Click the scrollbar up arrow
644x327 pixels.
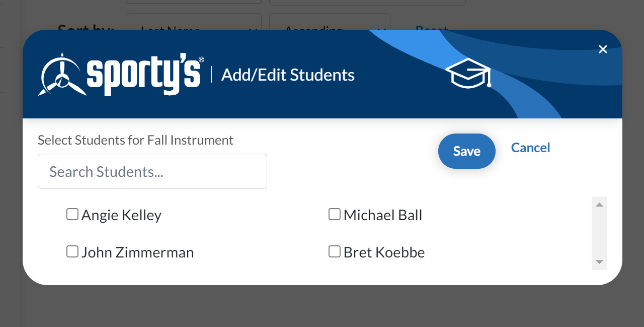[x=599, y=205]
